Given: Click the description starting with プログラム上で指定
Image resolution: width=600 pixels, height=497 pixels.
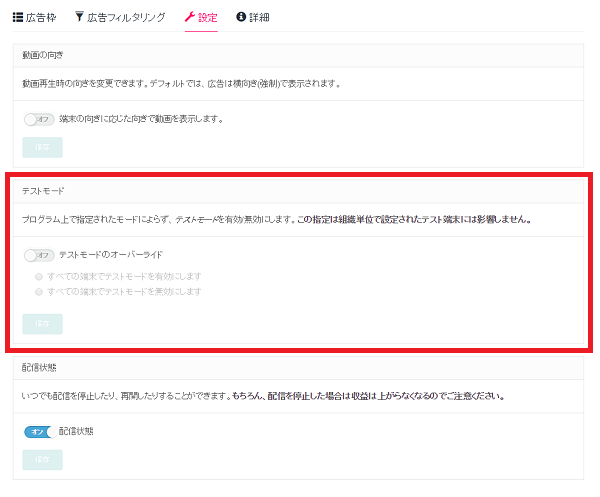Looking at the screenshot, I should pos(276,219).
